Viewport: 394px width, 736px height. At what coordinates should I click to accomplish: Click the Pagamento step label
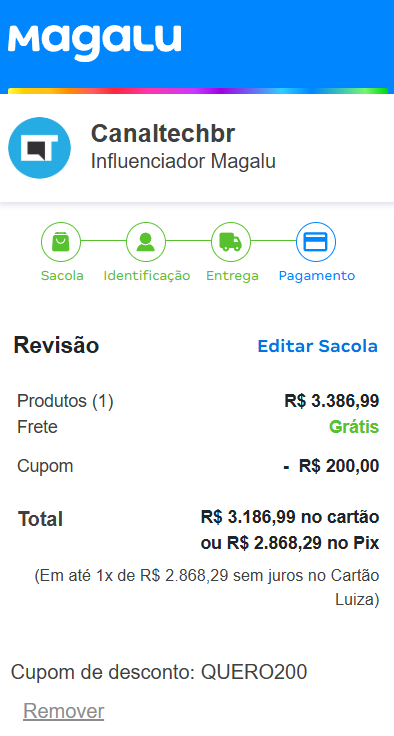click(317, 276)
